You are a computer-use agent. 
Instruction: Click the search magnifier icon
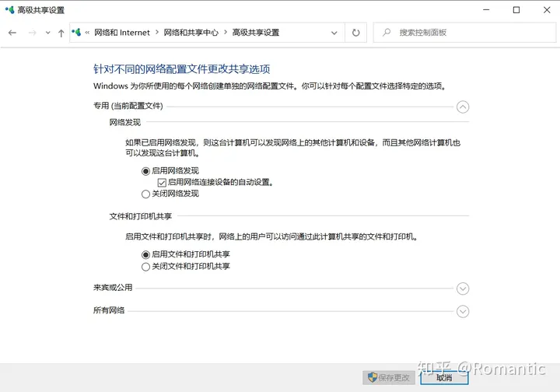(x=387, y=33)
